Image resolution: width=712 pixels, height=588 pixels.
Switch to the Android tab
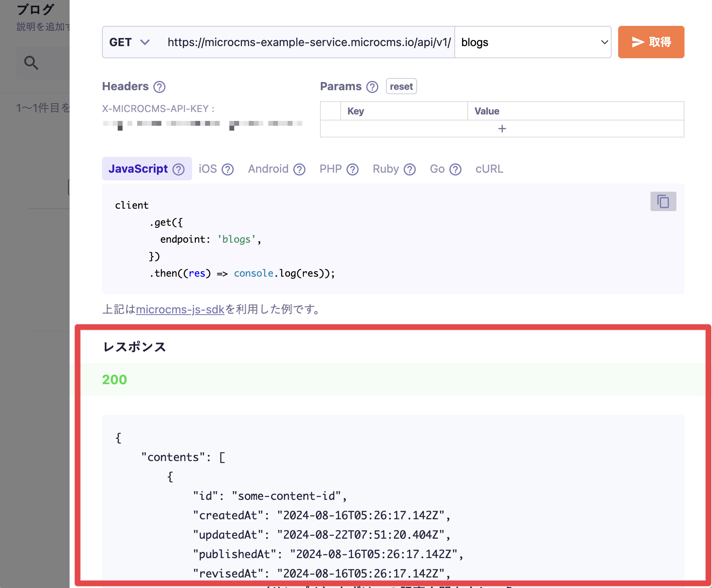click(x=268, y=169)
